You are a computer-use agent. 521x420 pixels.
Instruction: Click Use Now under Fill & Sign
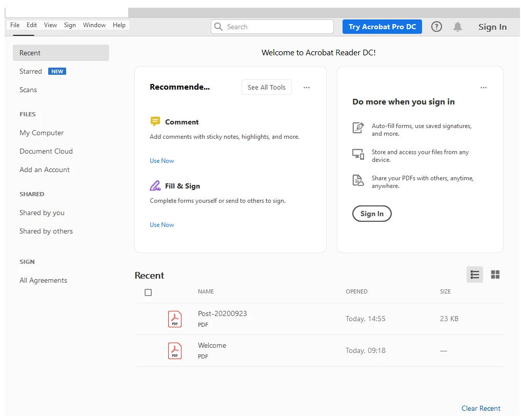(x=162, y=224)
